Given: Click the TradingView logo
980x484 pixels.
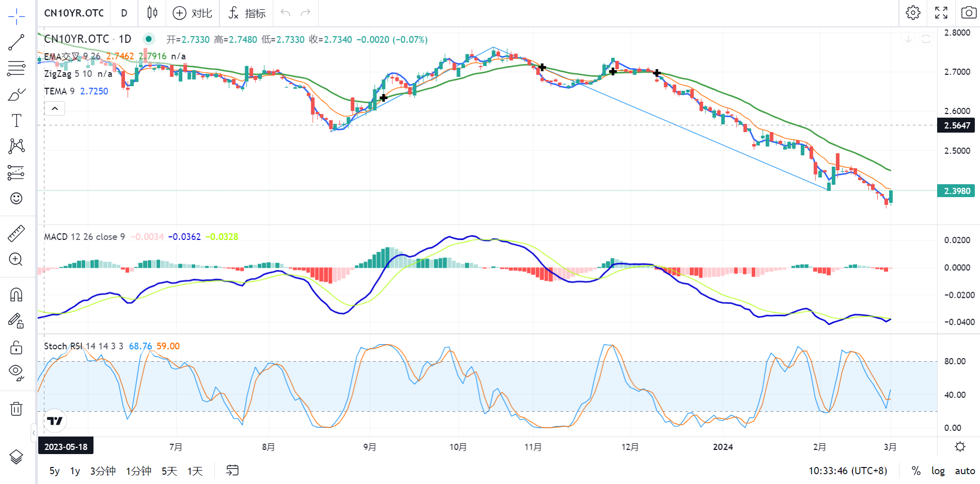Looking at the screenshot, I should [x=55, y=421].
